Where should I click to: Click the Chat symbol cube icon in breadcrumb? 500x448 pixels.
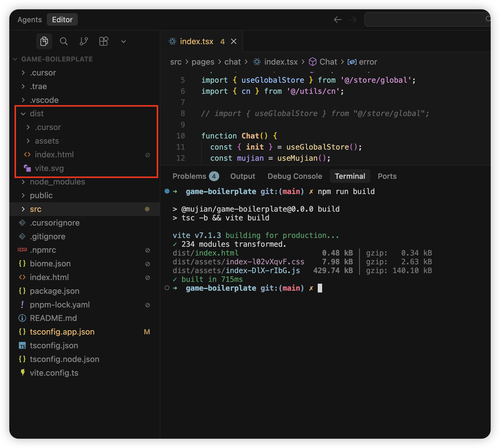pos(313,62)
